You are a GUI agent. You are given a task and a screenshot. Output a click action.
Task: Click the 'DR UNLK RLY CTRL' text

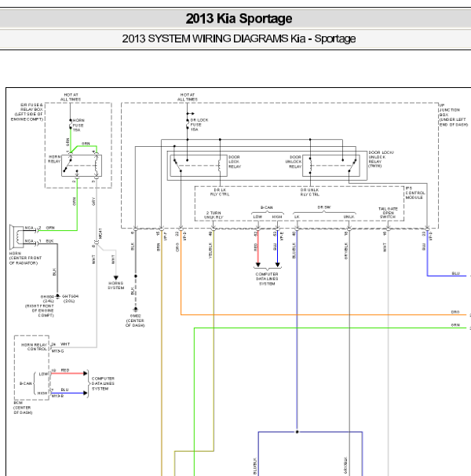pos(309,192)
